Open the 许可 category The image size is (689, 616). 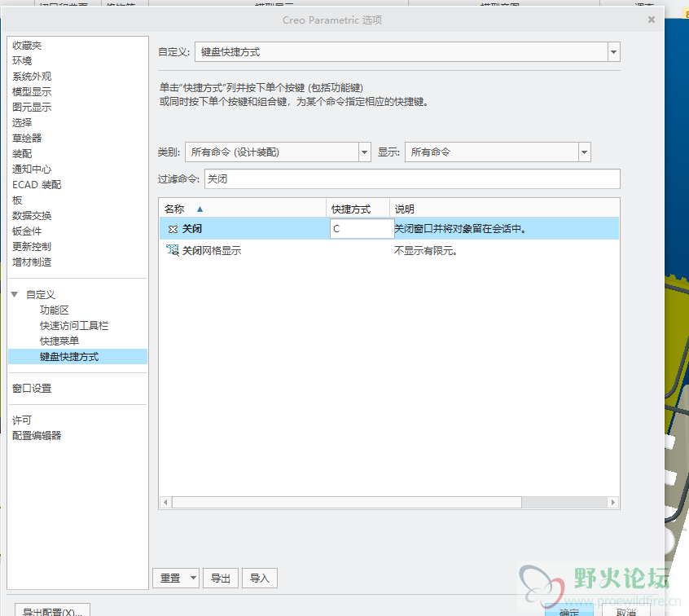pos(22,420)
